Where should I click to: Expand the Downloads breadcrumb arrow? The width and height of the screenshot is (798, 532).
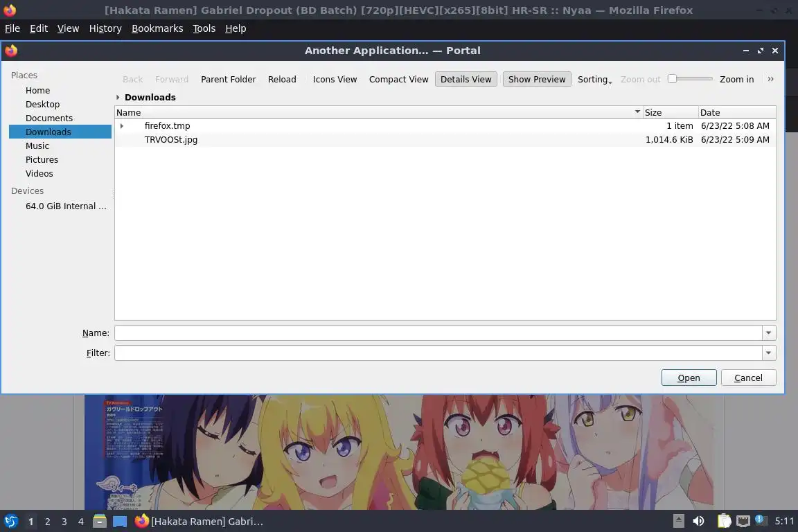[118, 97]
